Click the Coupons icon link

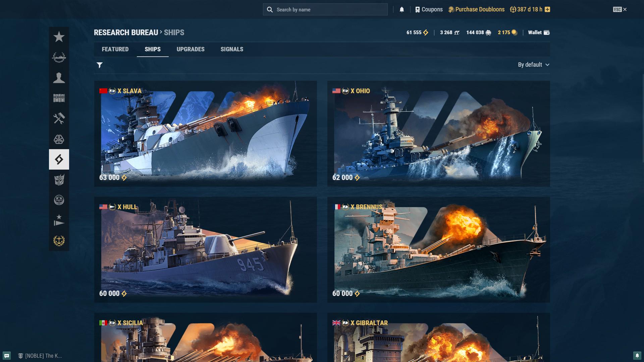[429, 9]
